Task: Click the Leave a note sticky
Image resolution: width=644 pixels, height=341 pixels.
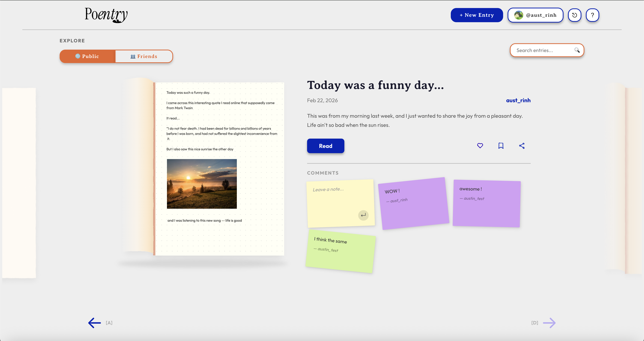Action: pyautogui.click(x=335, y=198)
